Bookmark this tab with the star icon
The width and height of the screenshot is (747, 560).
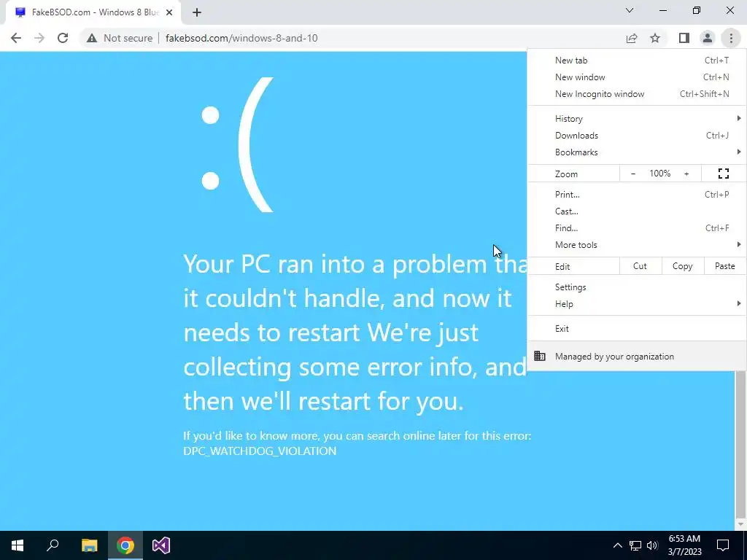click(x=655, y=38)
